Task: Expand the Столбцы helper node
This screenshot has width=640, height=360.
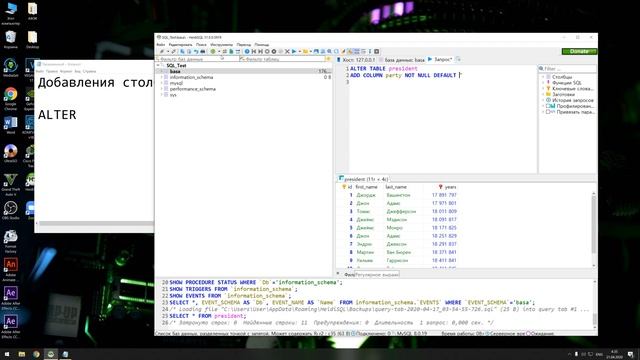Action: tap(543, 77)
